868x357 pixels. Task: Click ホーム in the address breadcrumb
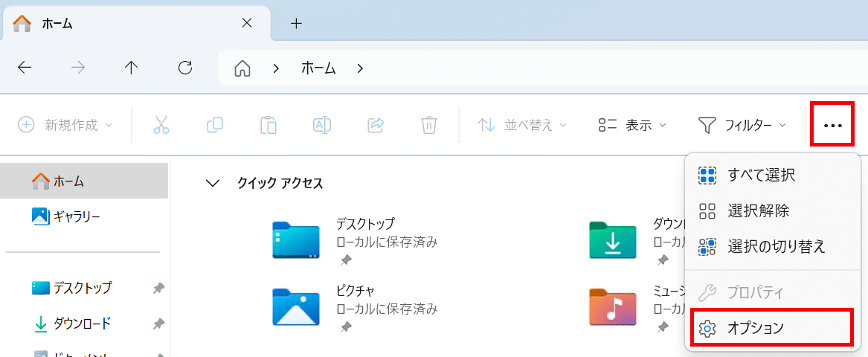point(319,68)
